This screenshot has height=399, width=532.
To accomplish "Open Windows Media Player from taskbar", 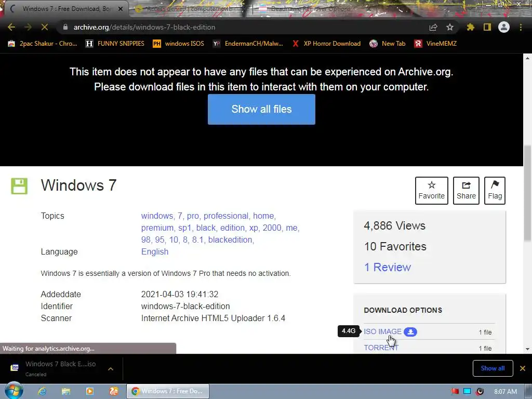I will point(89,391).
